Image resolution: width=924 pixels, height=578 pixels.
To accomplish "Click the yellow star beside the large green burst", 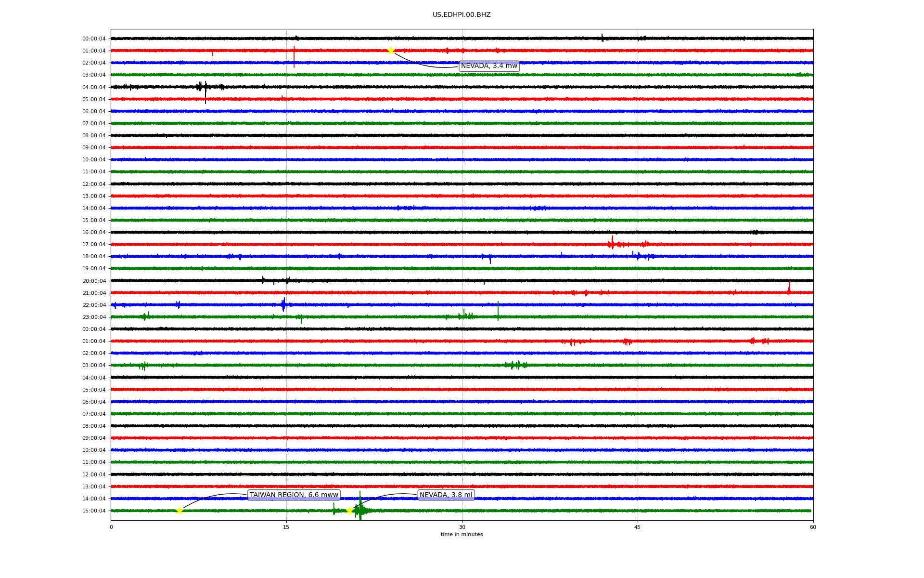I will click(x=349, y=511).
